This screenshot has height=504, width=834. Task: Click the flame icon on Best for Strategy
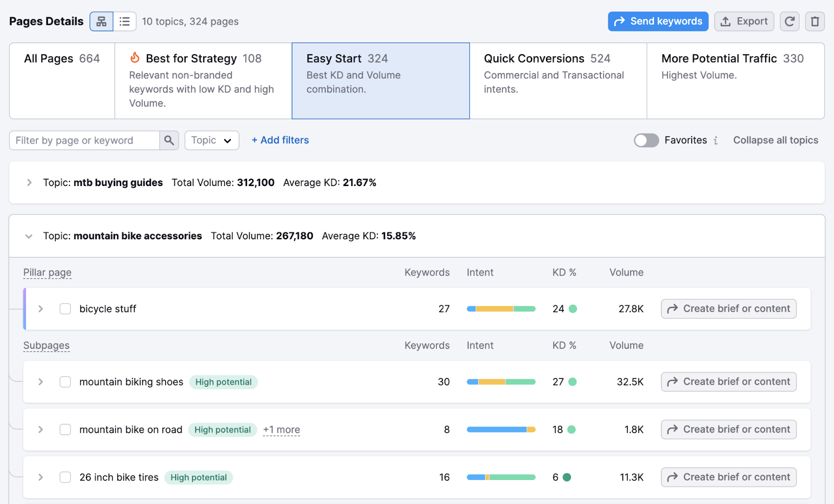click(x=135, y=58)
